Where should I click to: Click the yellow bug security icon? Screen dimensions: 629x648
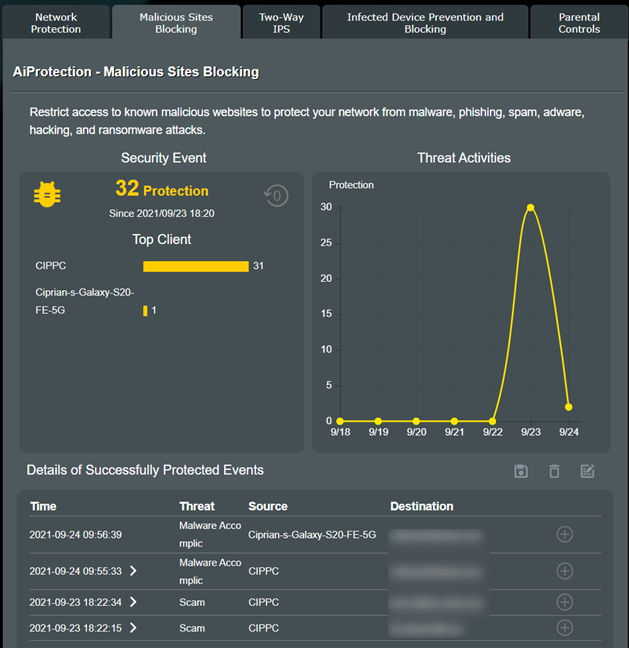coord(47,194)
